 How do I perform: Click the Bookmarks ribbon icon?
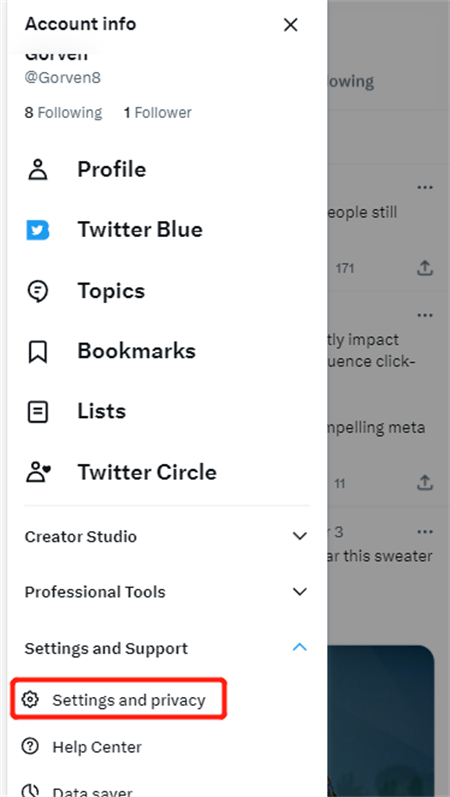38,352
